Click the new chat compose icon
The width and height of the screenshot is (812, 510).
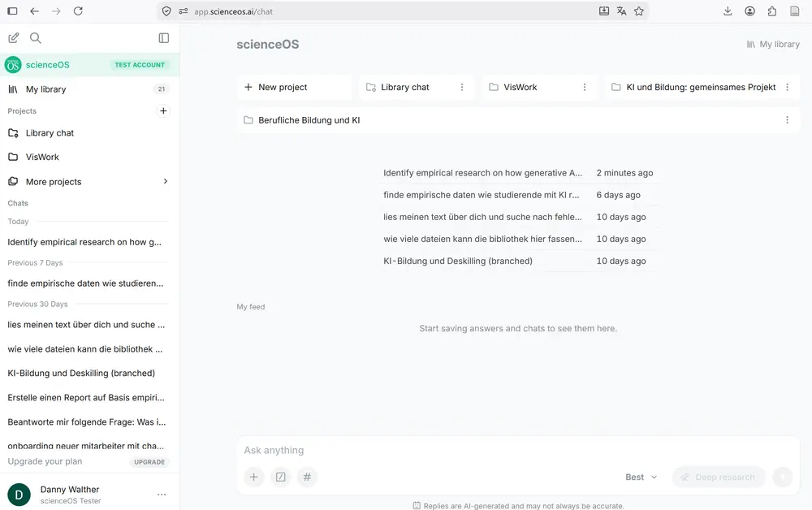coord(14,38)
